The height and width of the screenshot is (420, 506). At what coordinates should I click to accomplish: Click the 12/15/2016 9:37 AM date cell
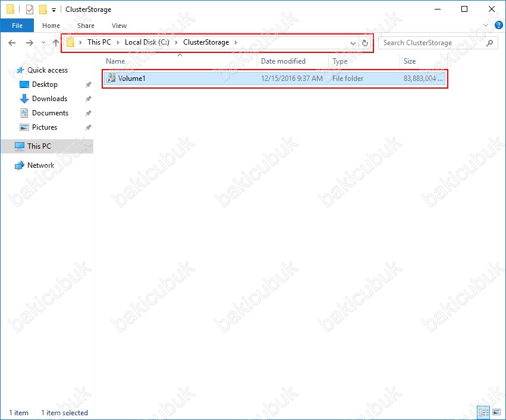coord(292,79)
